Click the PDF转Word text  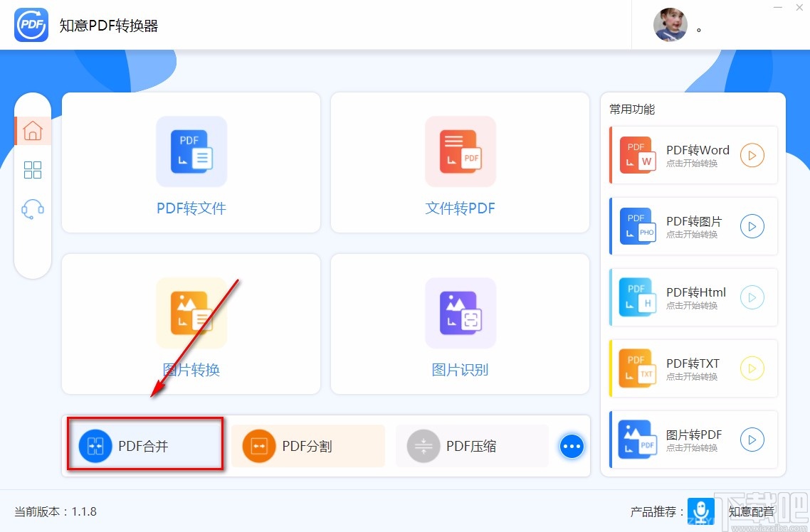[x=698, y=150]
